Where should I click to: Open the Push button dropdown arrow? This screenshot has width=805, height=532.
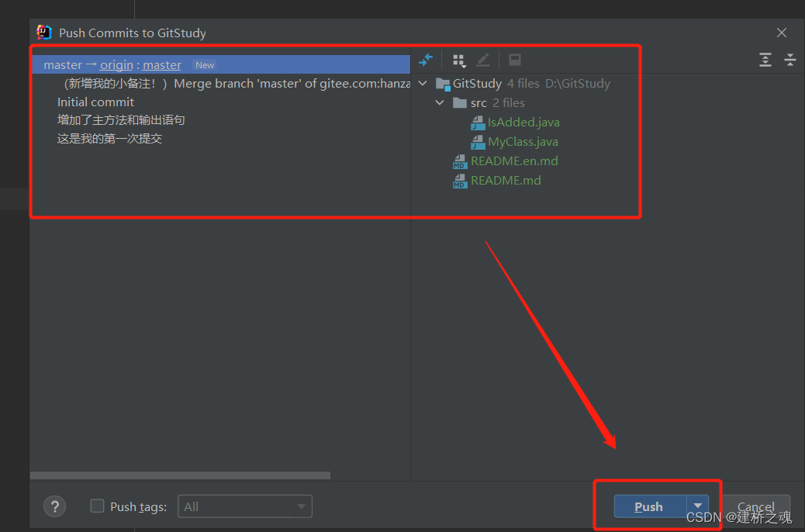[697, 506]
